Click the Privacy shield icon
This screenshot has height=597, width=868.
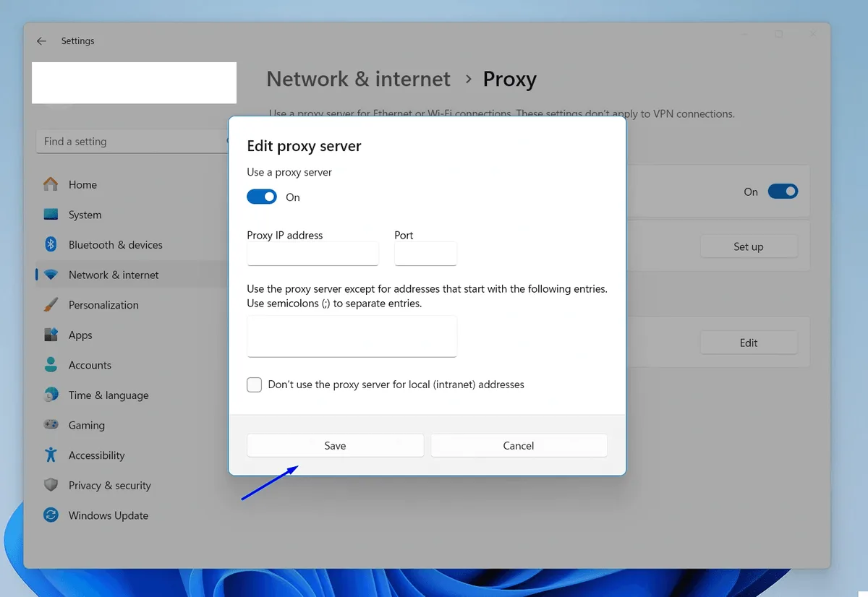pos(51,485)
